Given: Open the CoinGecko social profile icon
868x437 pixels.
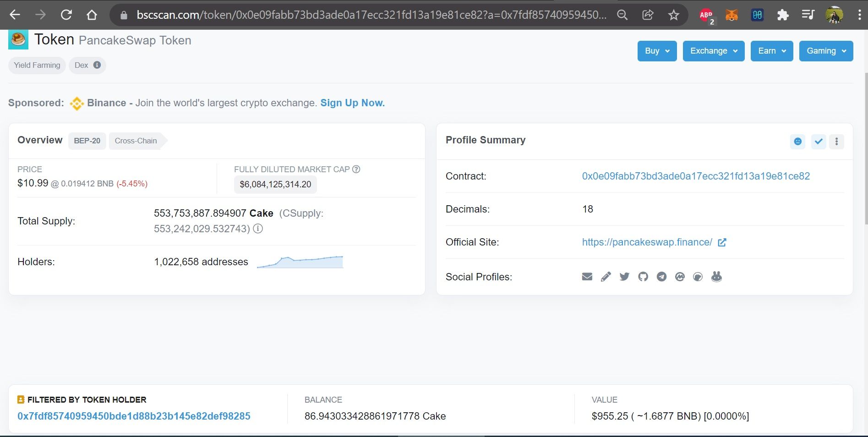Looking at the screenshot, I should (x=698, y=277).
